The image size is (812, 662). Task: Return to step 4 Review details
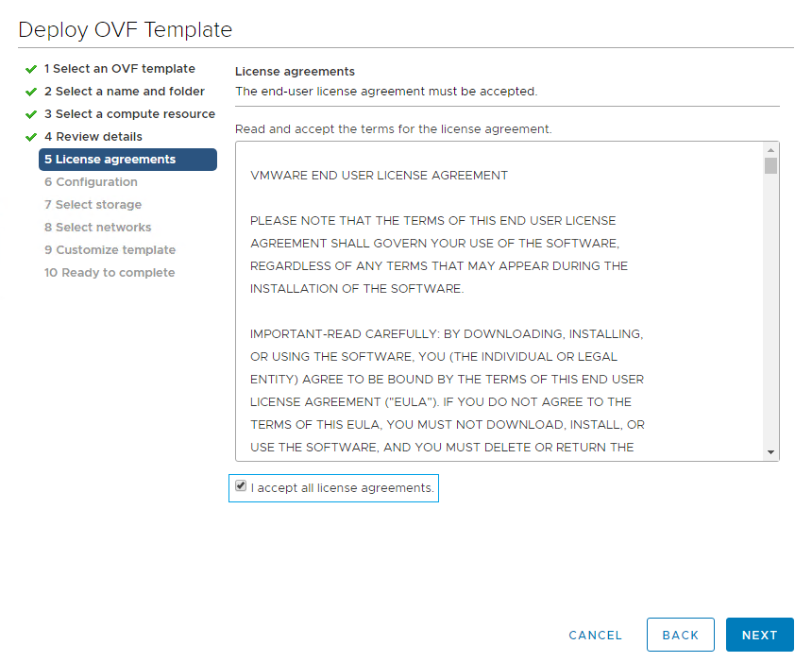[93, 137]
